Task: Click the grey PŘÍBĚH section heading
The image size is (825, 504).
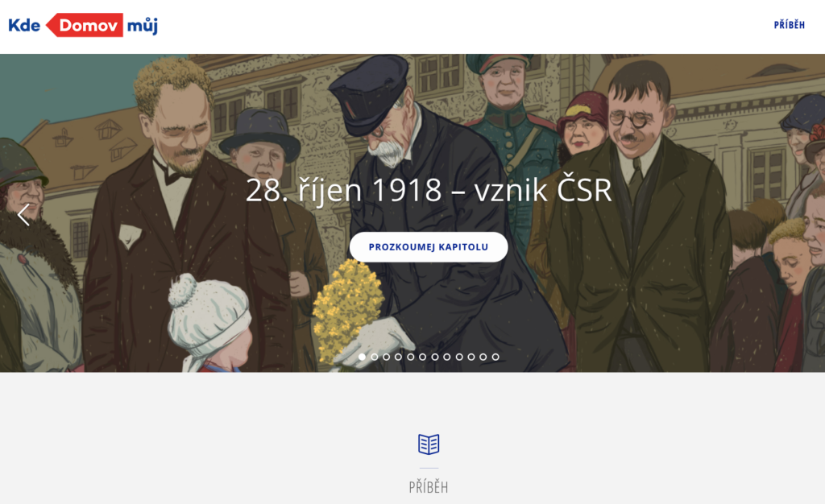Action: click(429, 487)
